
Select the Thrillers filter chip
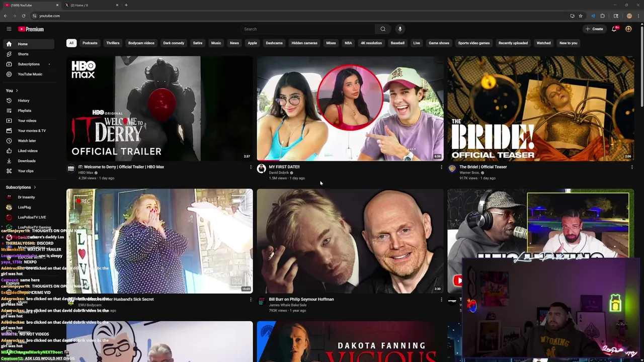click(113, 43)
